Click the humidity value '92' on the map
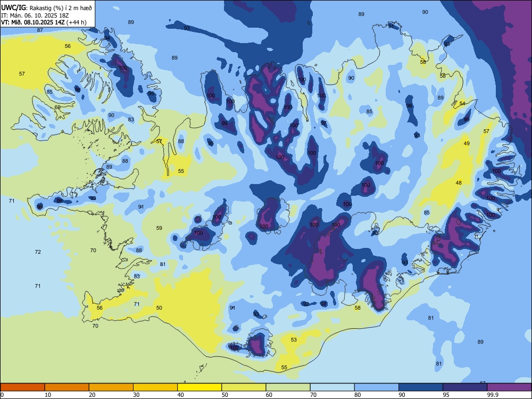Viewport: 532px width, 399px height. pos(306,304)
